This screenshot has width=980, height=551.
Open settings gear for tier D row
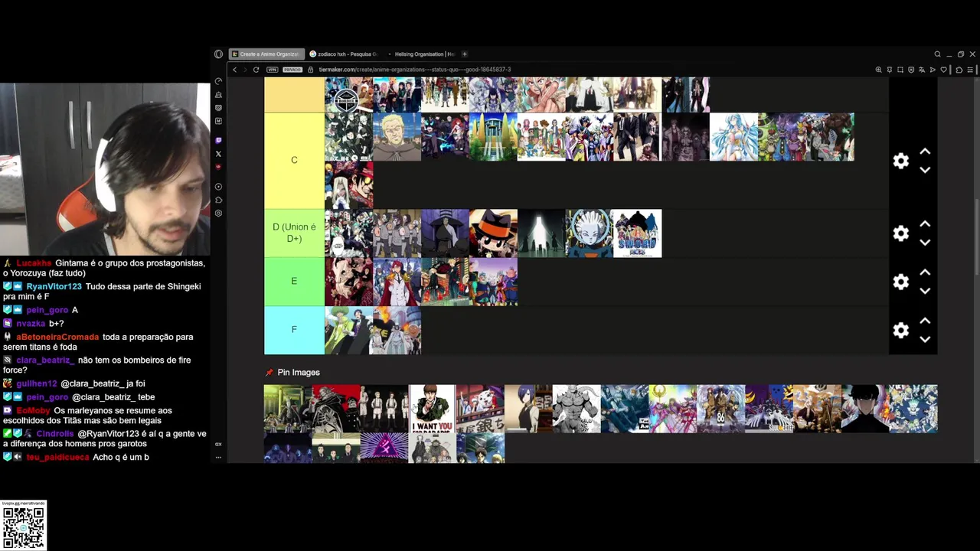coord(901,233)
